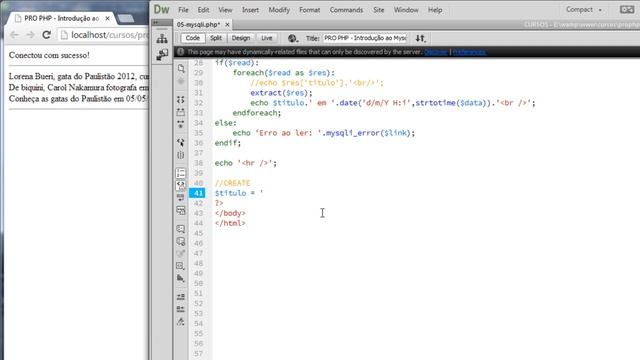Open a new tab in Chrome
Screen dimensions: 640x360
tap(126, 18)
